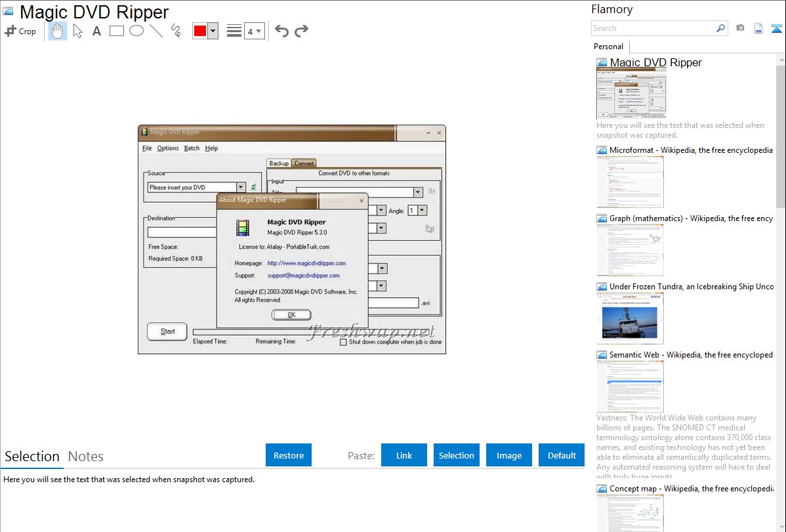This screenshot has width=786, height=532.
Task: Click the Paste Link button
Action: 404,455
